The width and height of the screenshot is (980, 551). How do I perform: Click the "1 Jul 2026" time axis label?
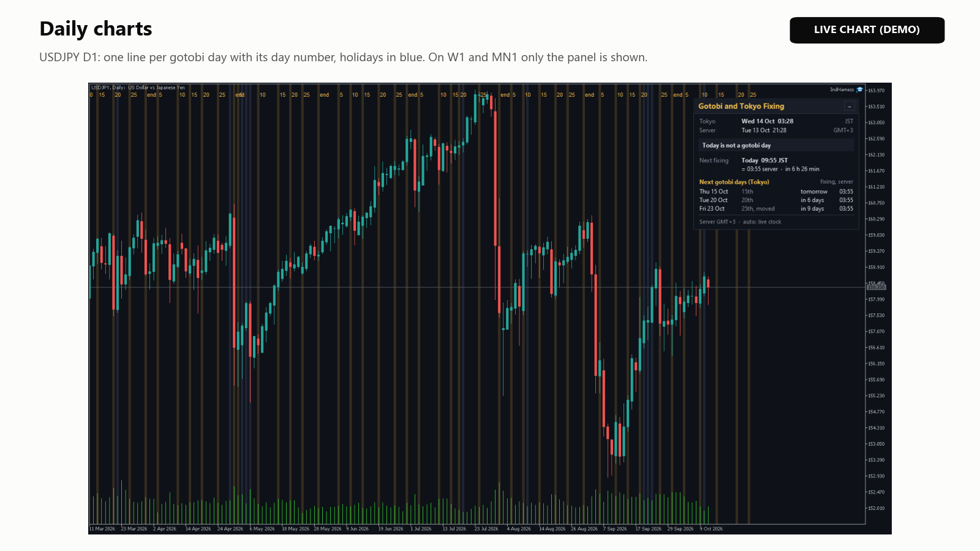(421, 529)
